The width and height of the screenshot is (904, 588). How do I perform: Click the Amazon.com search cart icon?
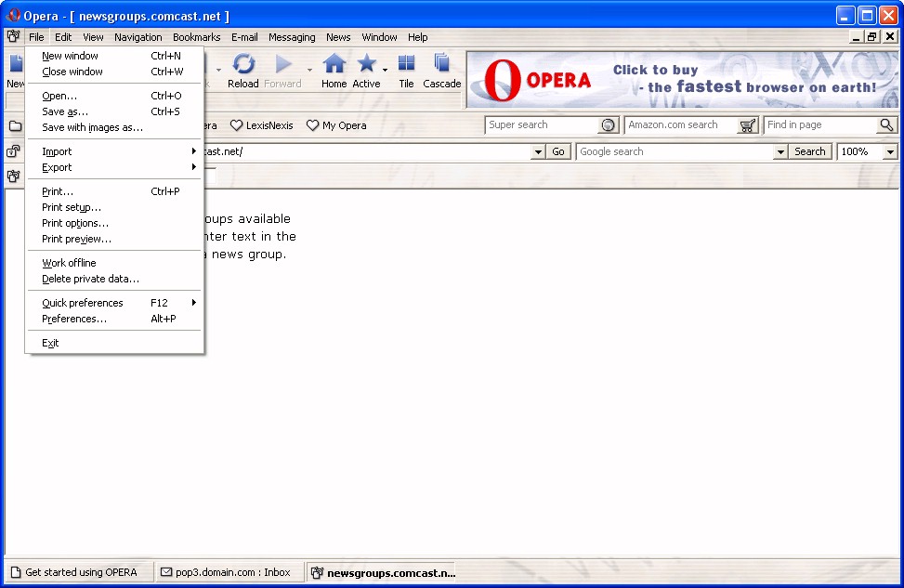click(x=748, y=125)
